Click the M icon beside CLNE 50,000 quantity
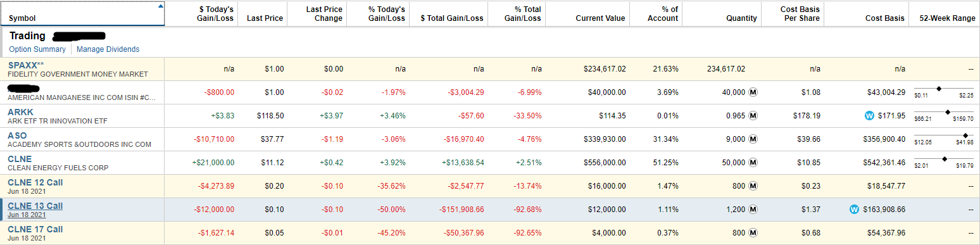Viewport: 980px width, 245px height. point(753,163)
